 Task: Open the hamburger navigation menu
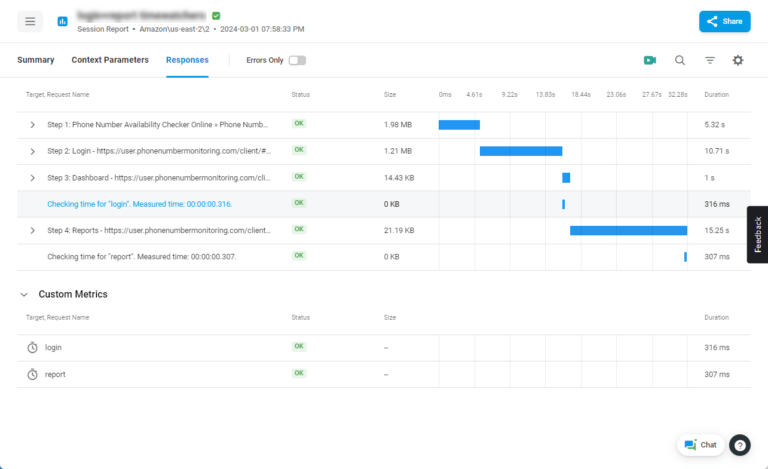tap(30, 22)
